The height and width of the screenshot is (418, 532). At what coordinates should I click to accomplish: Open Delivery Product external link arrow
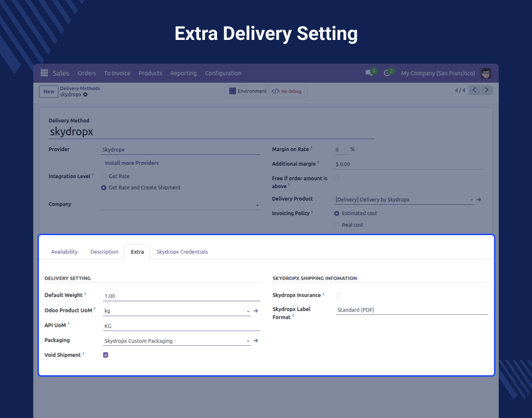479,199
